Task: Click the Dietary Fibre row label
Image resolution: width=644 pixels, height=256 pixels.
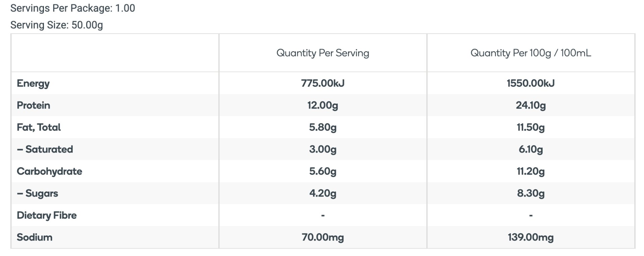Action: point(47,215)
